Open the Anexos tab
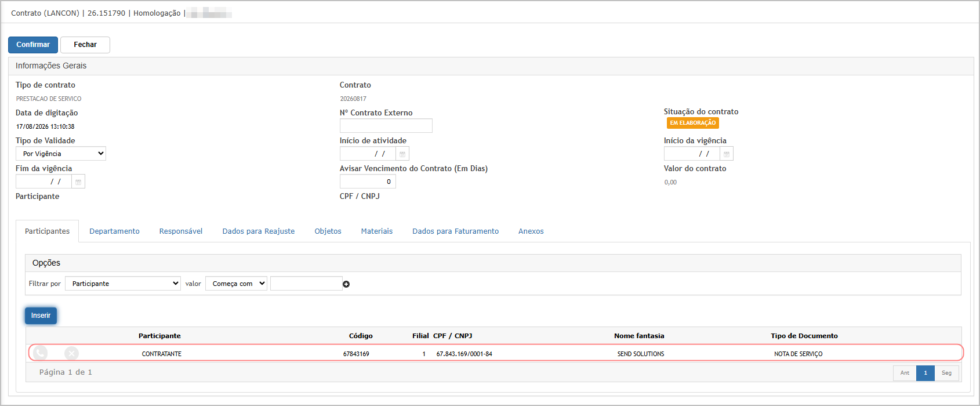980x406 pixels. pyautogui.click(x=531, y=231)
